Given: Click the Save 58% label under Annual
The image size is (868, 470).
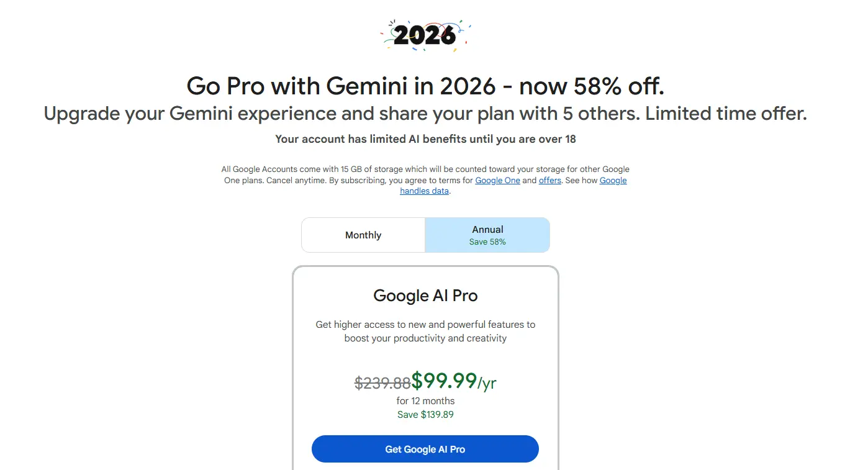Looking at the screenshot, I should pos(487,242).
